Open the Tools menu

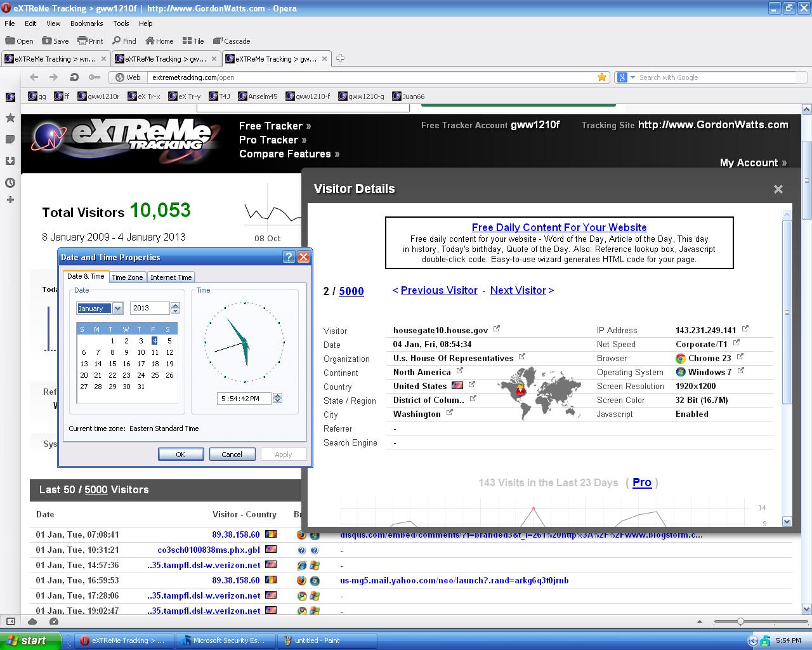(x=121, y=23)
